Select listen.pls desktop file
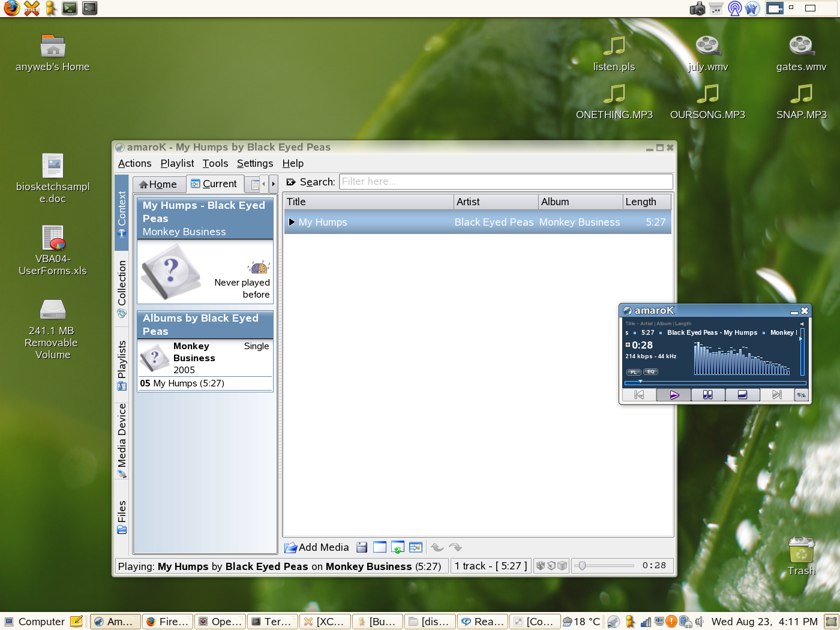Screen dimensions: 840x630 (614, 53)
